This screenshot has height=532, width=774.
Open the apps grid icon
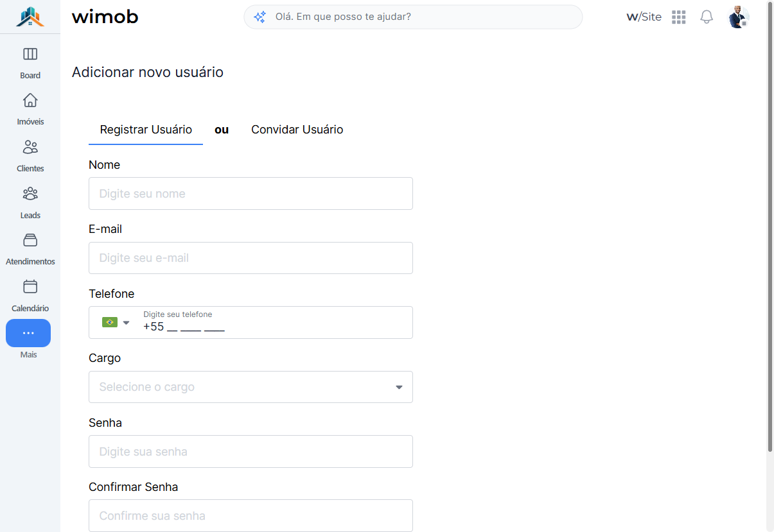[679, 17]
